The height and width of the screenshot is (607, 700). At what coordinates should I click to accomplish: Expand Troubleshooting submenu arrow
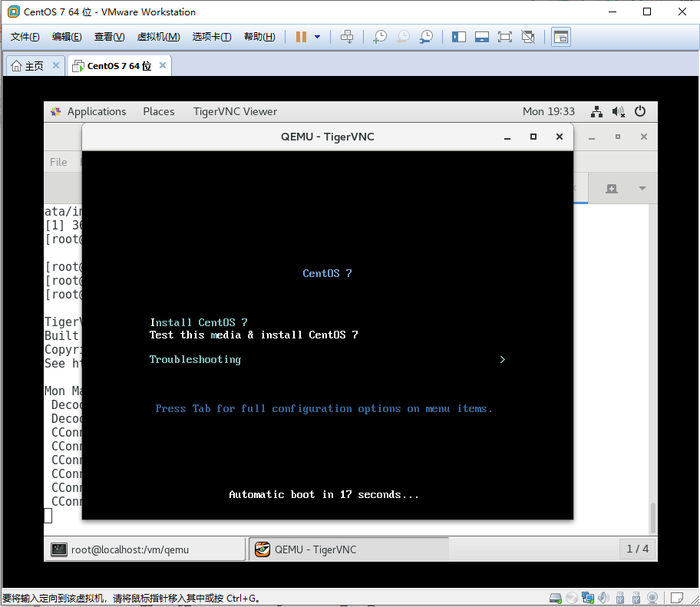(503, 360)
